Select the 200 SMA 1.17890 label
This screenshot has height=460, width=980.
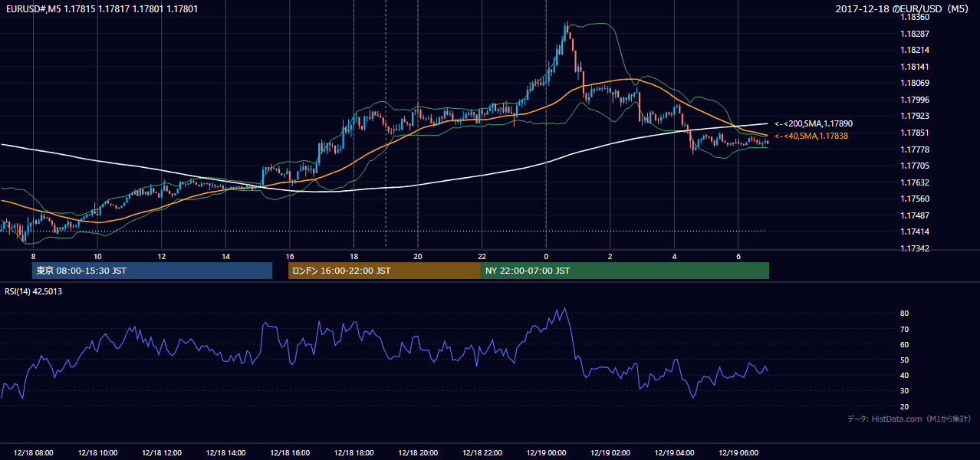point(814,123)
